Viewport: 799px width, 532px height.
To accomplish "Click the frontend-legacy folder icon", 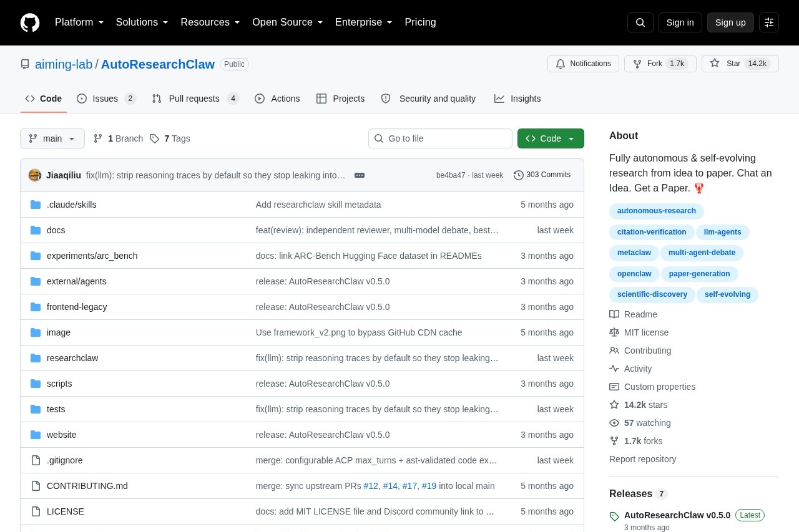I will 36,307.
